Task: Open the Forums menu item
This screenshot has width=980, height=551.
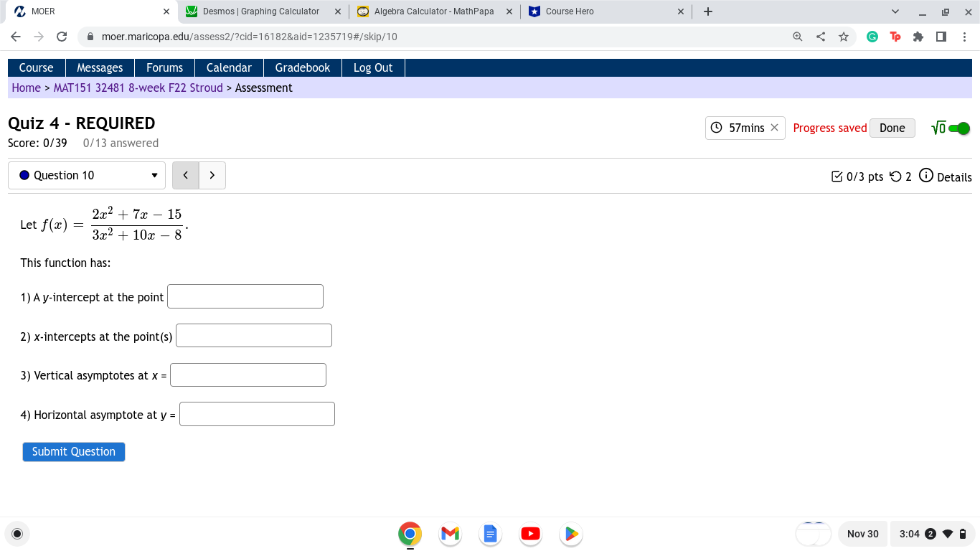Action: 164,67
